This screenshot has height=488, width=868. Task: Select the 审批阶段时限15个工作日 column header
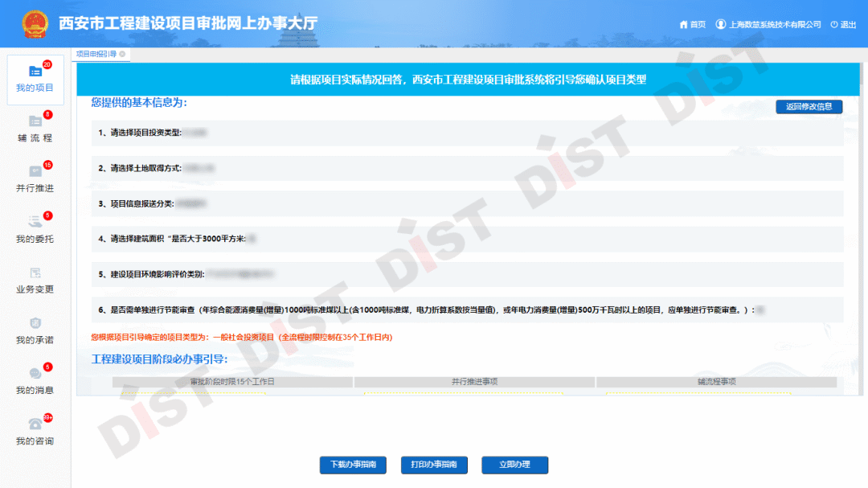pyautogui.click(x=232, y=382)
